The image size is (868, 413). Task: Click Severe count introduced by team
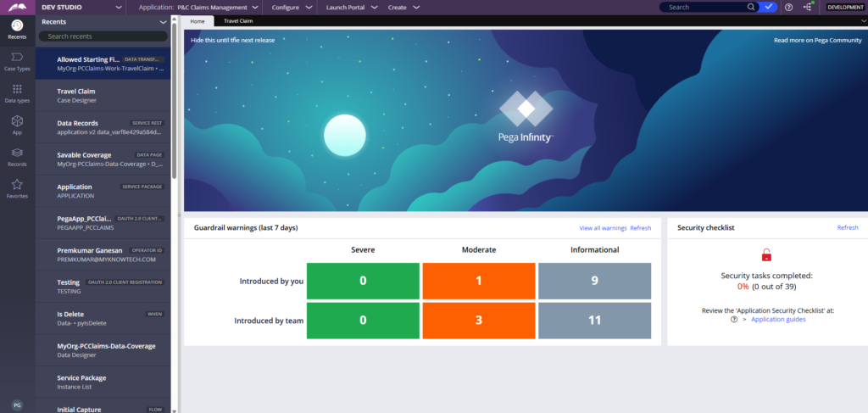363,321
